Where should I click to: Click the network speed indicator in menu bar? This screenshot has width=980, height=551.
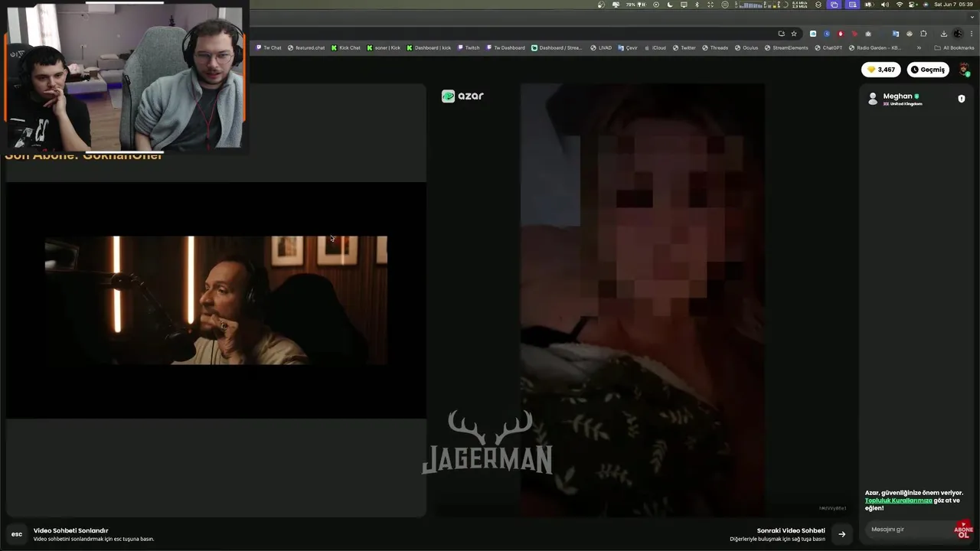(799, 5)
